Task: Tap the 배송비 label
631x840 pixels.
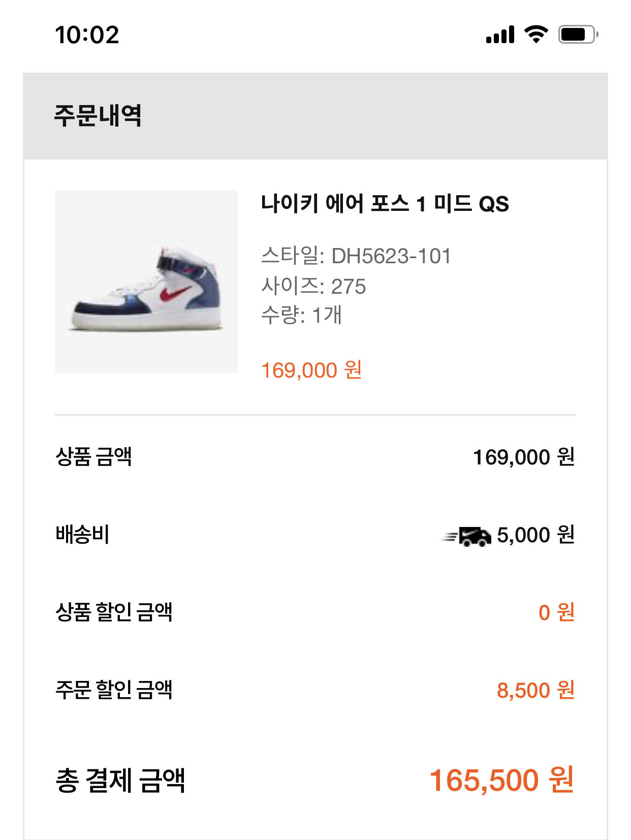Action: coord(82,535)
